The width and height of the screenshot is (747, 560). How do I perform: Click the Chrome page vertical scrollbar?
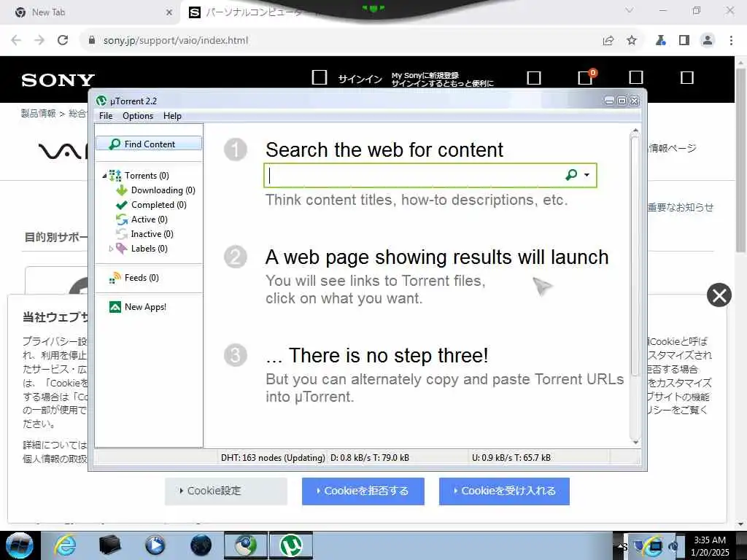click(740, 160)
